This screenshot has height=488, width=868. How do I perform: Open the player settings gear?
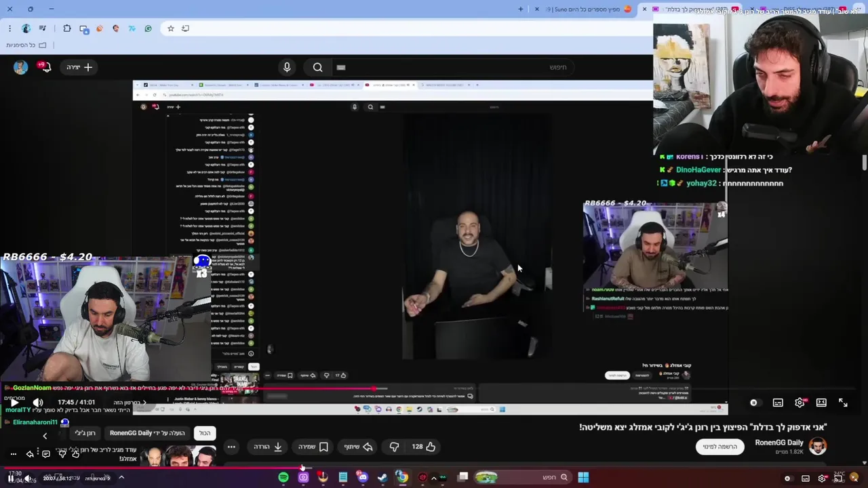[x=800, y=403]
